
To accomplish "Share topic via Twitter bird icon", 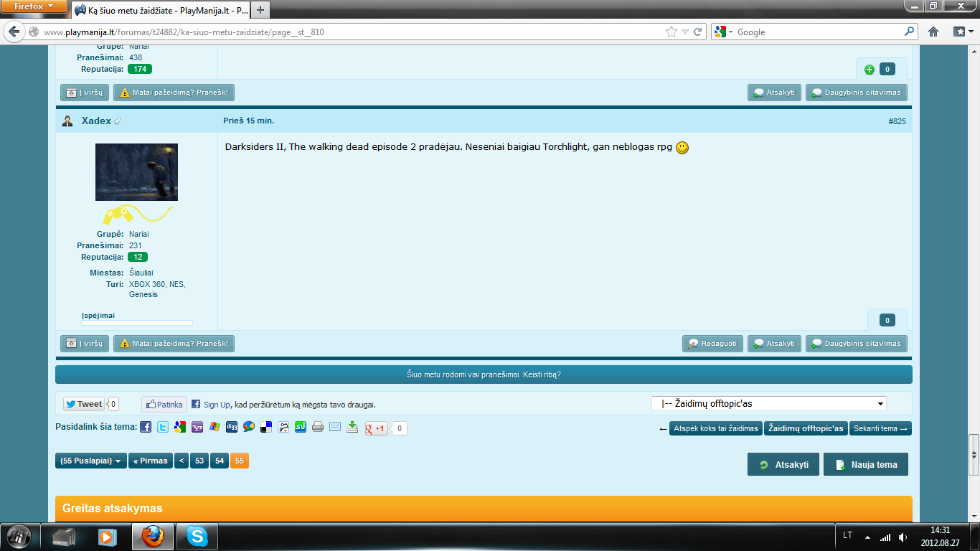I will 163,427.
